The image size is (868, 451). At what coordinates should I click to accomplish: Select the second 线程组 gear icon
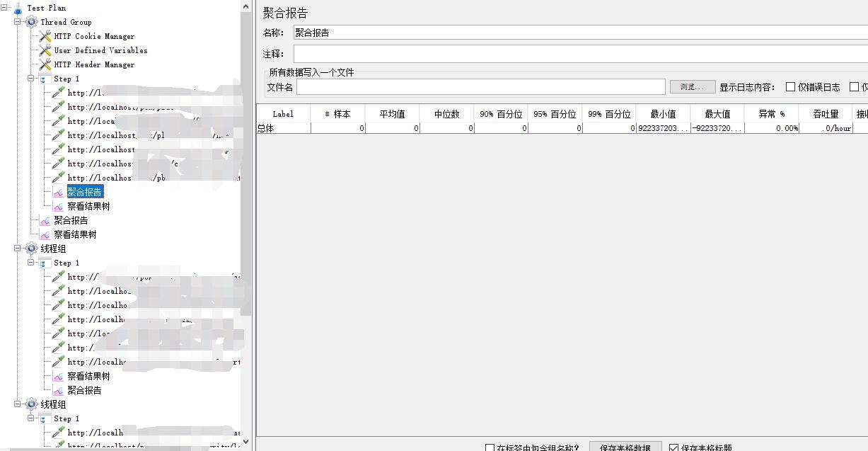coord(30,404)
